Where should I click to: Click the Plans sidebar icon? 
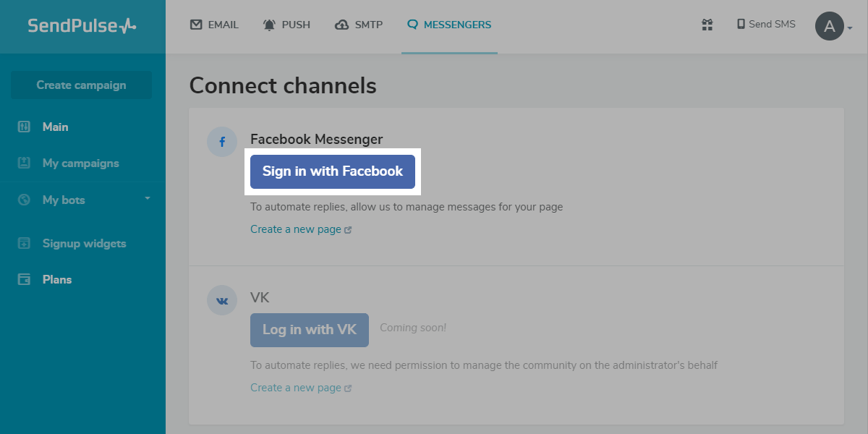click(24, 279)
